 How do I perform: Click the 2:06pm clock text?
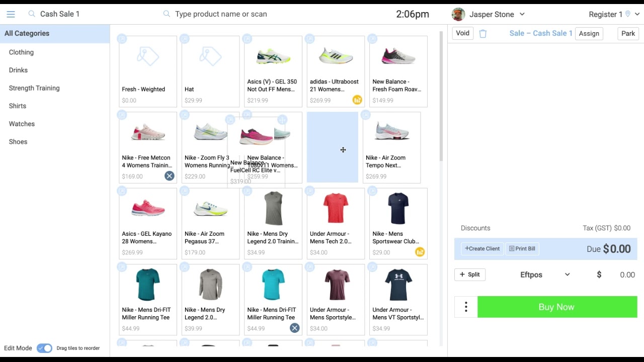[413, 14]
